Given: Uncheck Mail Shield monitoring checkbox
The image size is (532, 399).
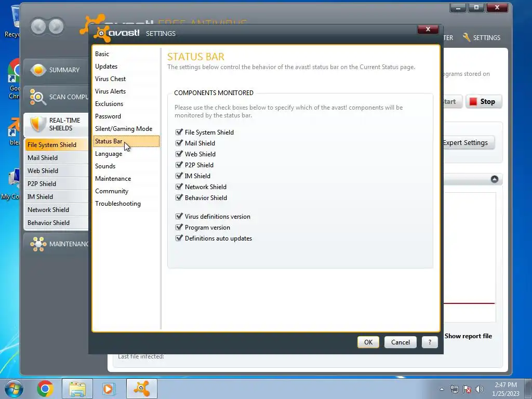Looking at the screenshot, I should (179, 143).
